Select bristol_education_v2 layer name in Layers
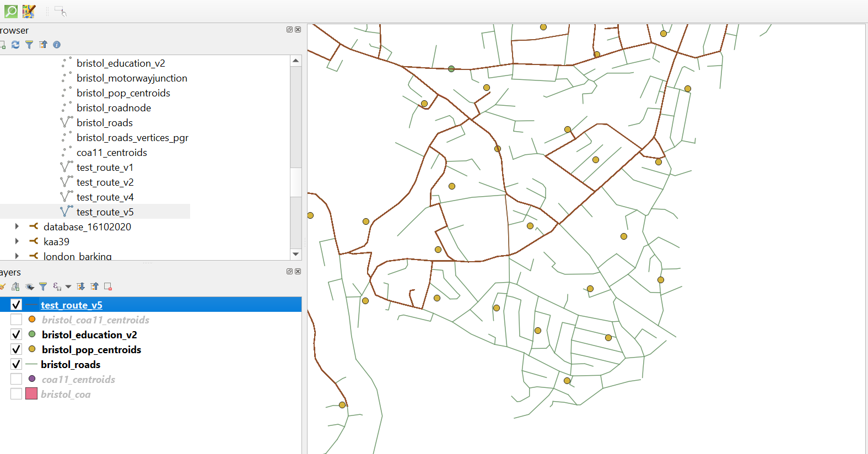Screen dimensions: 868x454 click(89, 334)
